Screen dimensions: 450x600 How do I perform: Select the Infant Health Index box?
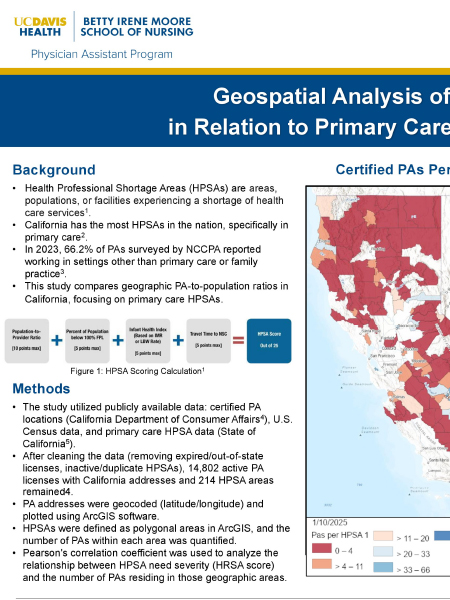148,341
